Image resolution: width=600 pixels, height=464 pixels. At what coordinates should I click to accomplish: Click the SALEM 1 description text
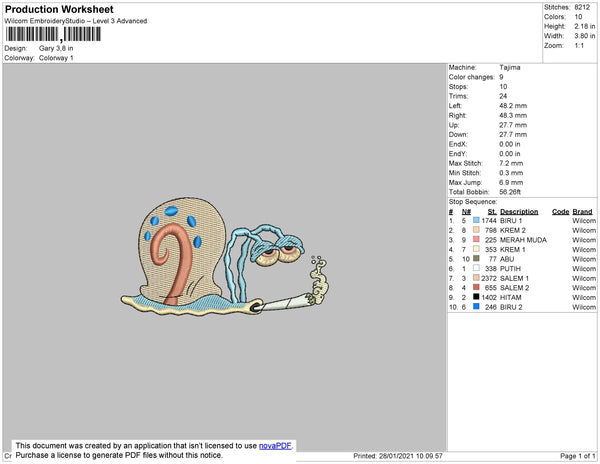point(514,278)
